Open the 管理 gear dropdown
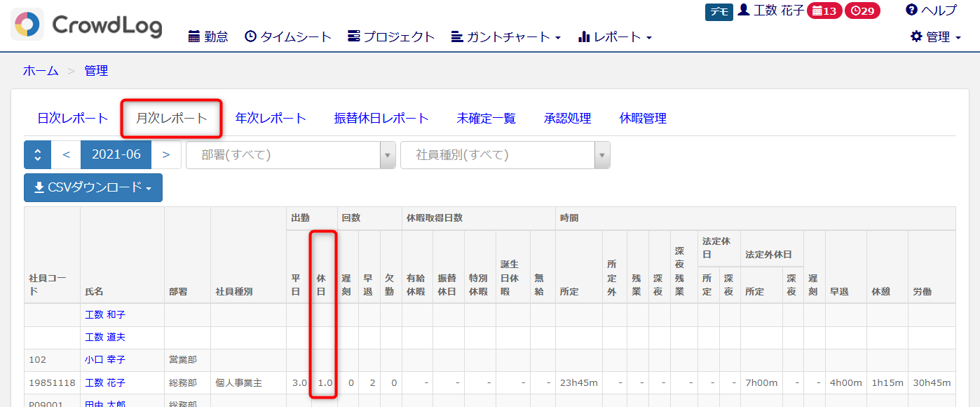Screen dimensions: 980x407 tap(936, 36)
